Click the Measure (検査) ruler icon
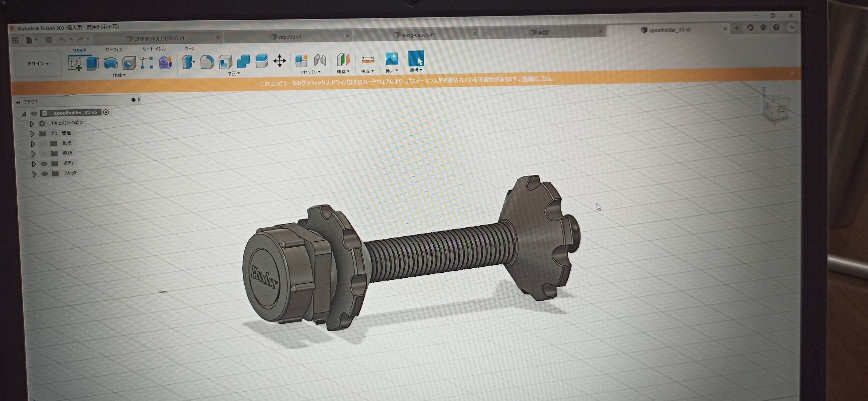Image resolution: width=868 pixels, height=401 pixels. pos(367,59)
